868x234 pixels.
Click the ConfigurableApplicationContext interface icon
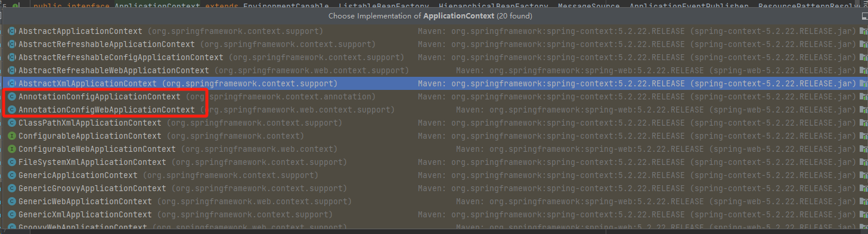pyautogui.click(x=11, y=136)
